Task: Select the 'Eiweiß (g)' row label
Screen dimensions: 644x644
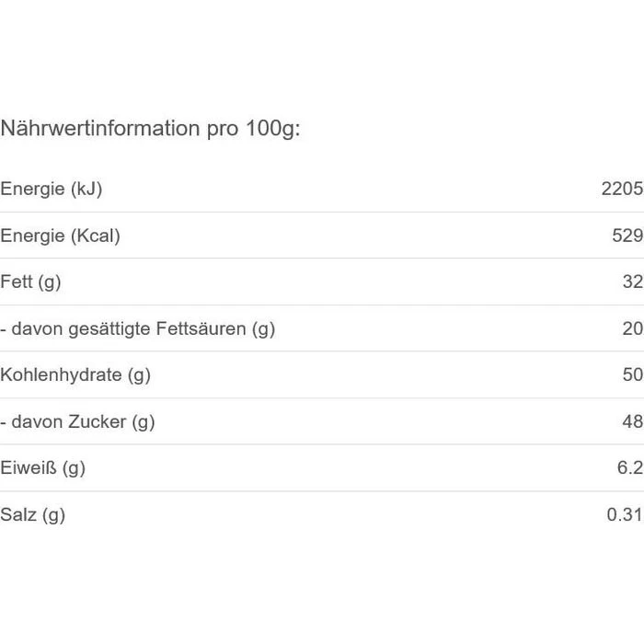Action: click(42, 468)
